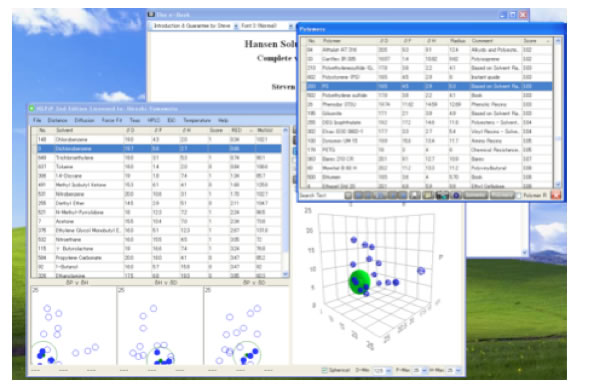The width and height of the screenshot is (594, 388).
Task: Open the Distance menu
Action: coord(58,120)
